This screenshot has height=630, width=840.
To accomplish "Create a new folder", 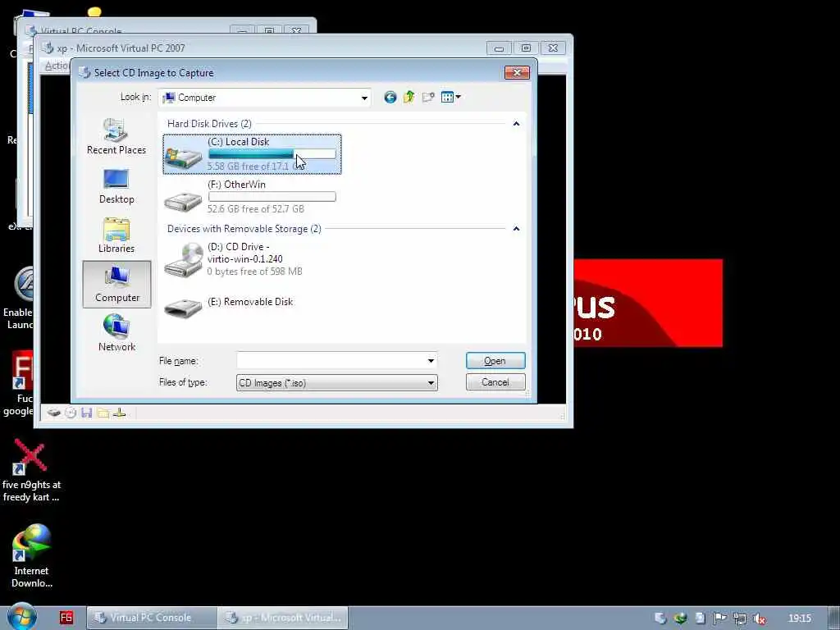I will click(428, 97).
